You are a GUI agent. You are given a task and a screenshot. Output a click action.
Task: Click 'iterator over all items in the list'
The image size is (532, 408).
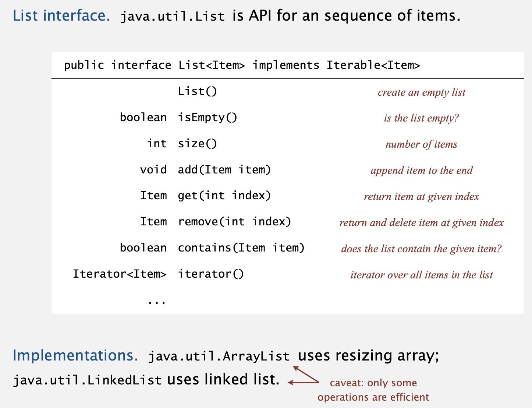click(x=422, y=275)
